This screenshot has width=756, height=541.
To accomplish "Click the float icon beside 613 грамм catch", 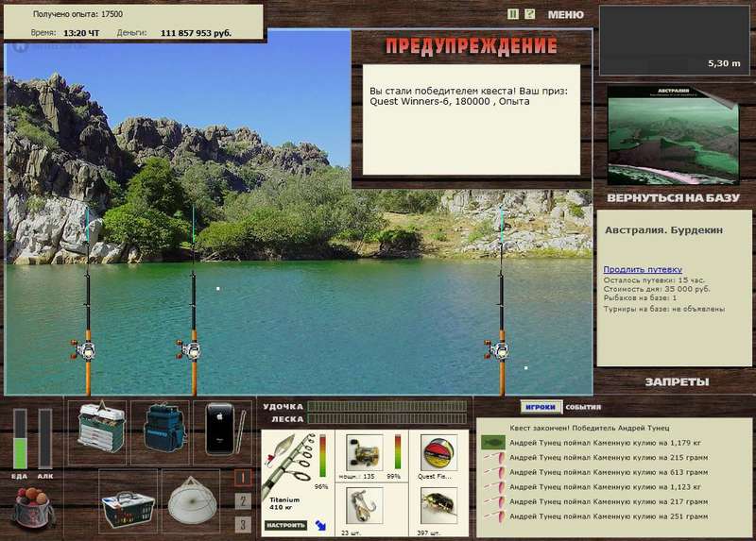I will pos(494,472).
